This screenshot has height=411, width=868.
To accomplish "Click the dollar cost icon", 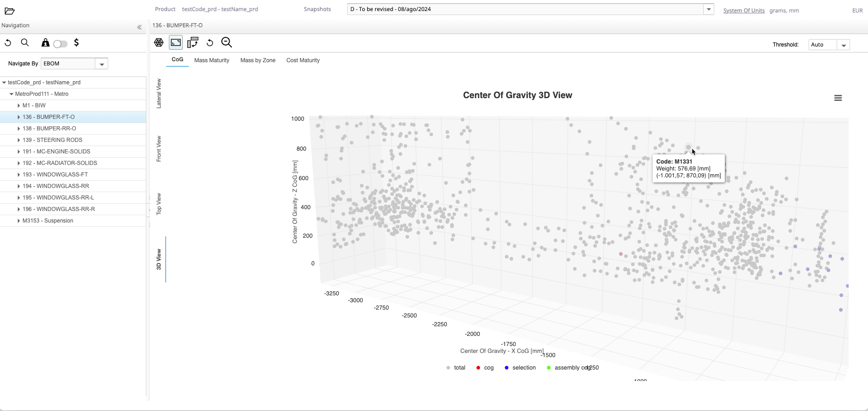I will 76,43.
